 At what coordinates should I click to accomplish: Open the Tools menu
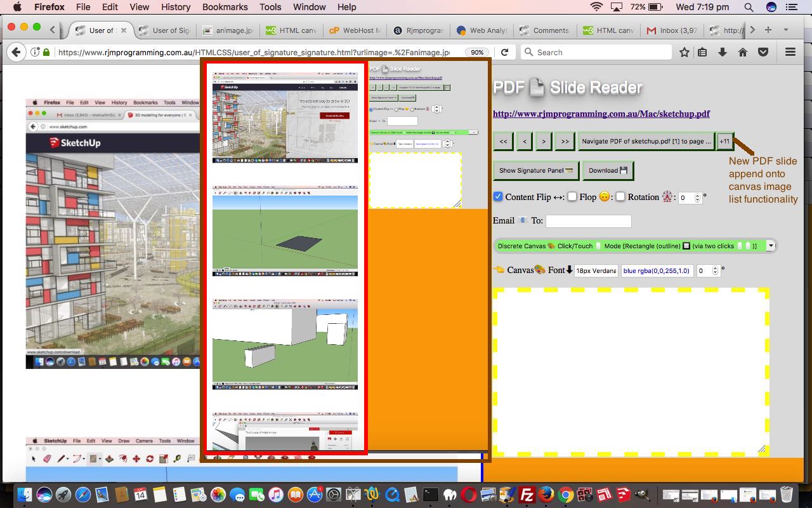270,7
